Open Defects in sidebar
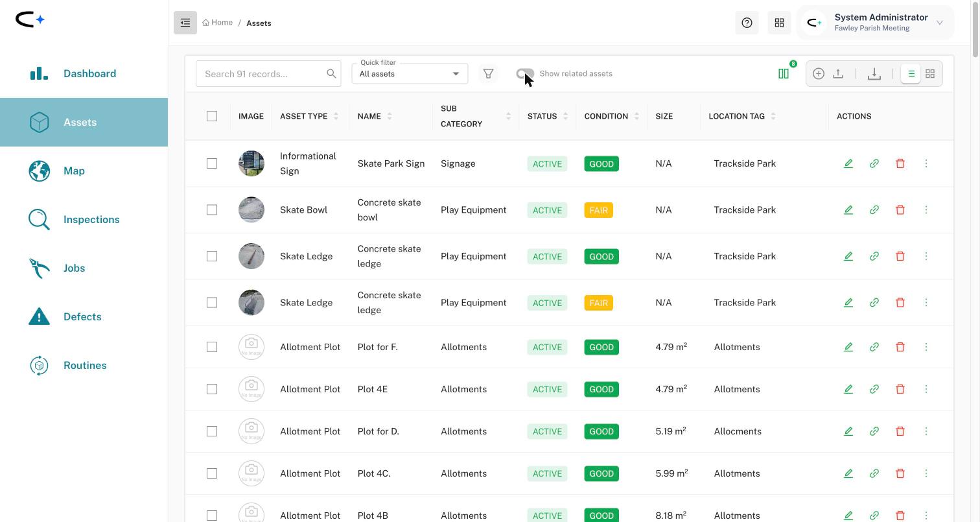Screen dimensions: 980x522 [84, 316]
